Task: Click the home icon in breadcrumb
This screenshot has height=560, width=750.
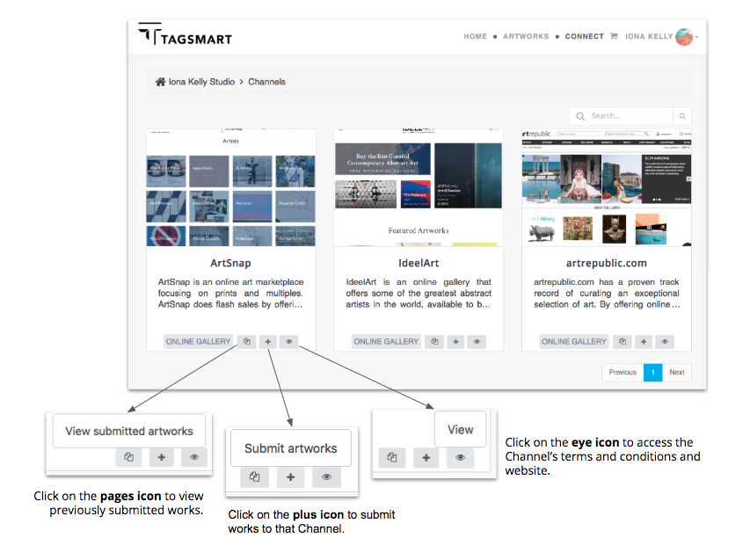Action: tap(160, 82)
